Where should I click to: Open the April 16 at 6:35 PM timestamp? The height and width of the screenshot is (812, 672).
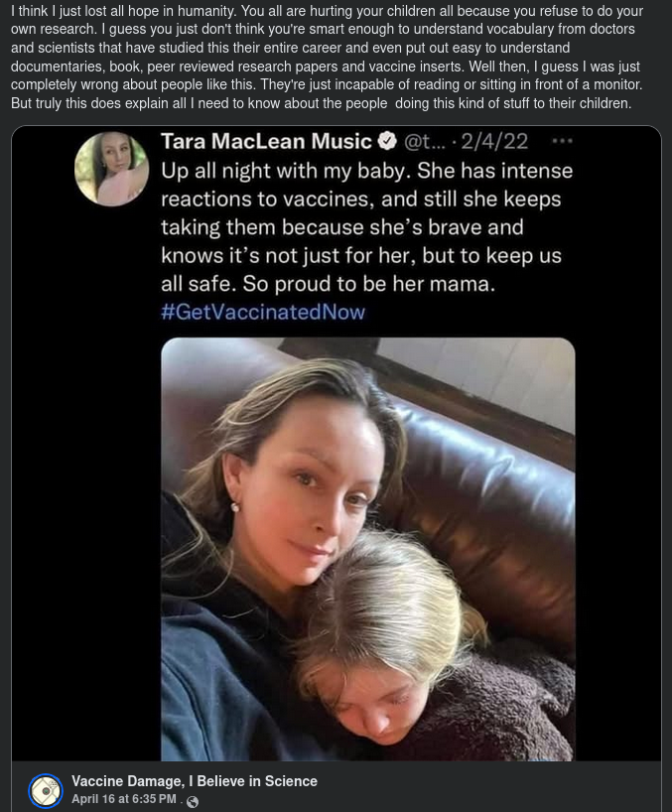[x=123, y=799]
